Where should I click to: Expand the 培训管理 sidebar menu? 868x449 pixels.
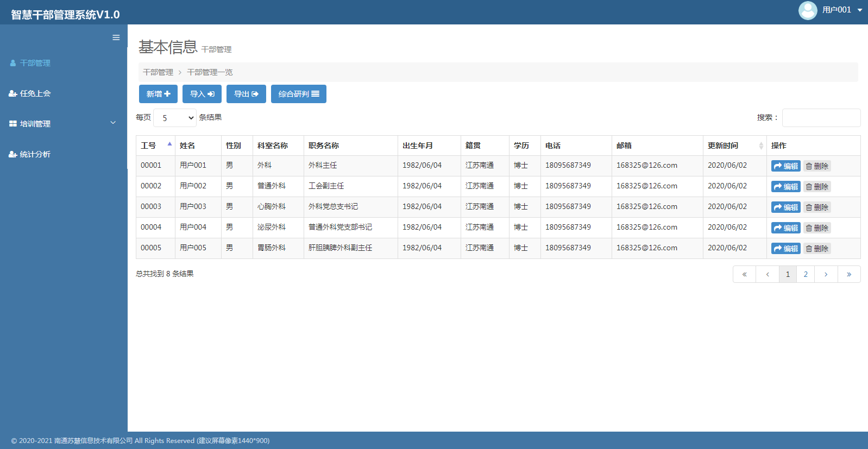(64, 124)
